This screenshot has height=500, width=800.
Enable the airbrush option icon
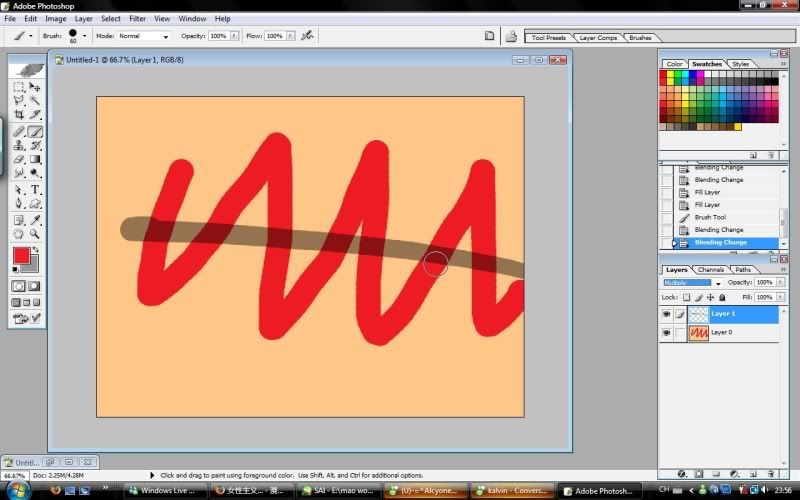307,35
